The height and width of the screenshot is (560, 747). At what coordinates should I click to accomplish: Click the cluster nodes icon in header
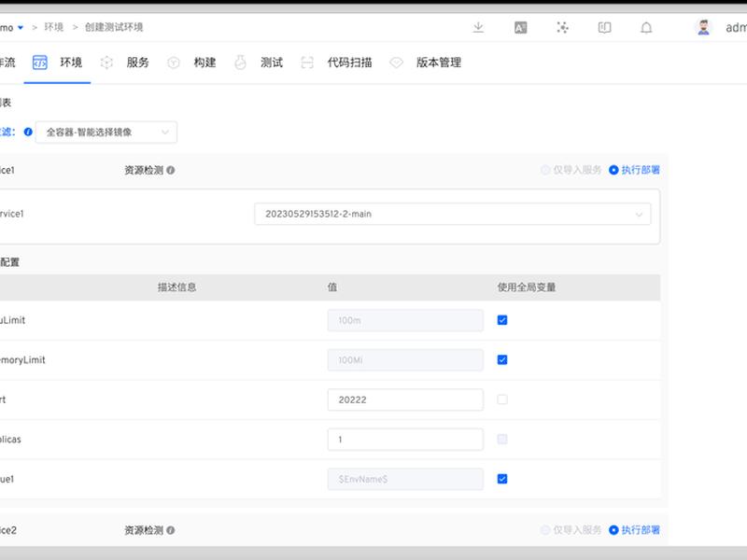563,28
